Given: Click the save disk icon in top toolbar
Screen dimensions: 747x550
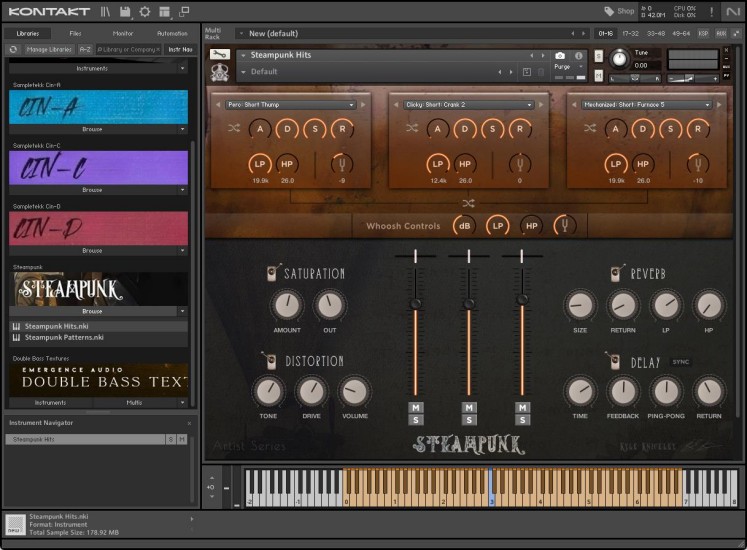Looking at the screenshot, I should coord(125,12).
